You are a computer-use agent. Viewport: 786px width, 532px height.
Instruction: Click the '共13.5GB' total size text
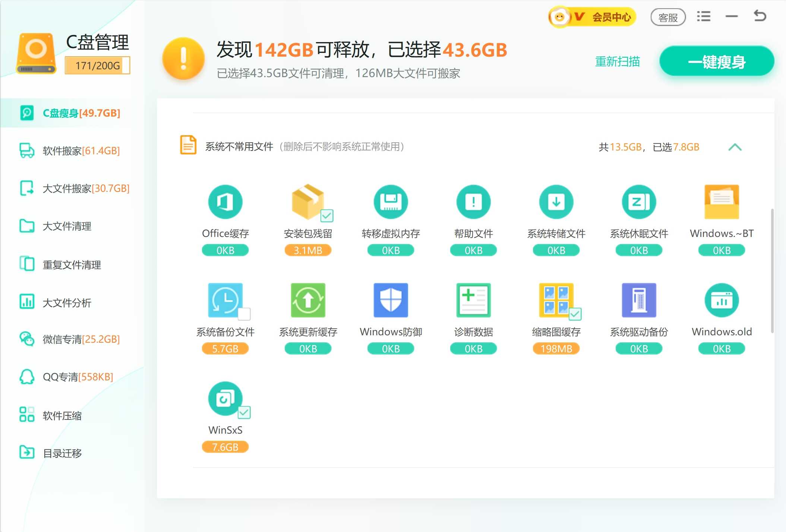tap(620, 147)
